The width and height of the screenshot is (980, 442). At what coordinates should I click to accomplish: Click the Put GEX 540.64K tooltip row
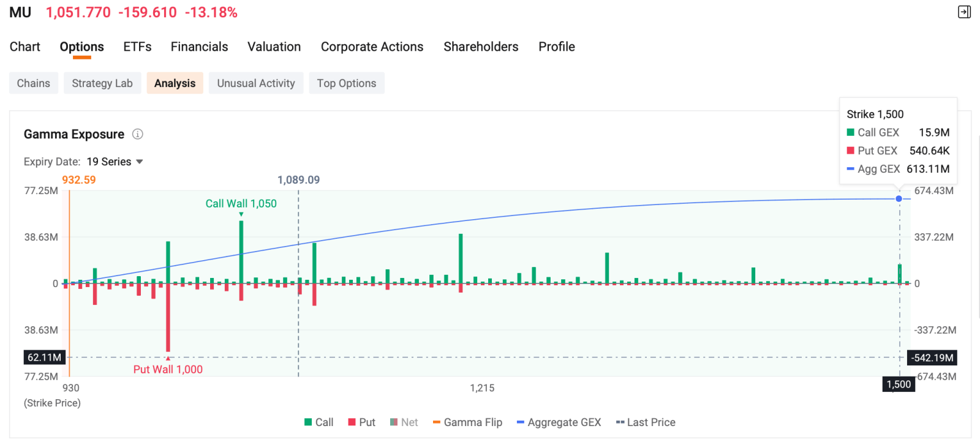pyautogui.click(x=898, y=151)
